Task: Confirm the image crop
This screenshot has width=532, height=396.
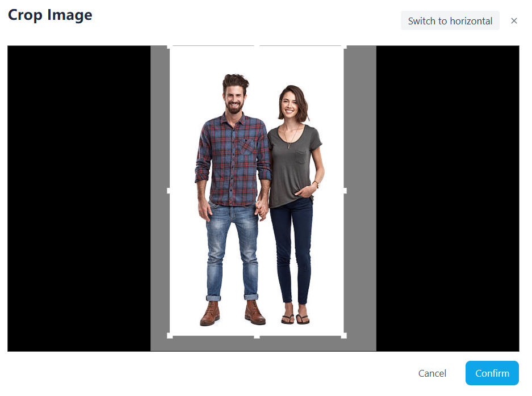Action: (492, 373)
